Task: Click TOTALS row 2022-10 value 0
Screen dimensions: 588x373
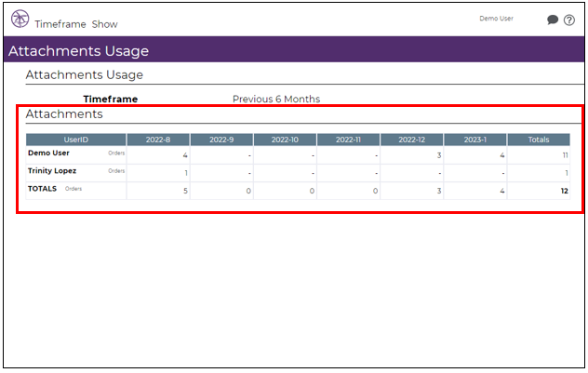Action: pyautogui.click(x=312, y=191)
